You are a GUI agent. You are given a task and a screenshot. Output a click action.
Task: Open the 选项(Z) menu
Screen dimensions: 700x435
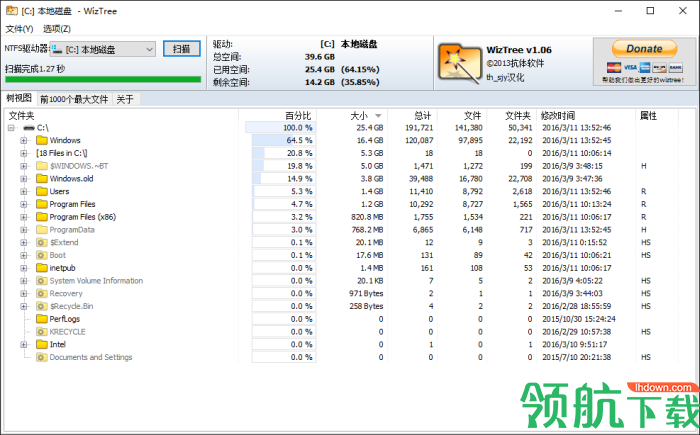57,29
